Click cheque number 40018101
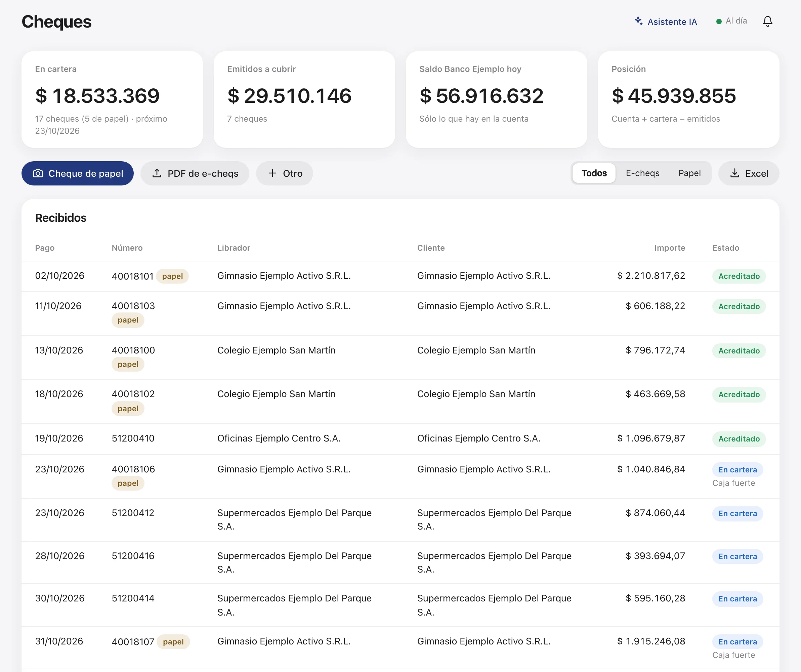801x672 pixels. [132, 276]
